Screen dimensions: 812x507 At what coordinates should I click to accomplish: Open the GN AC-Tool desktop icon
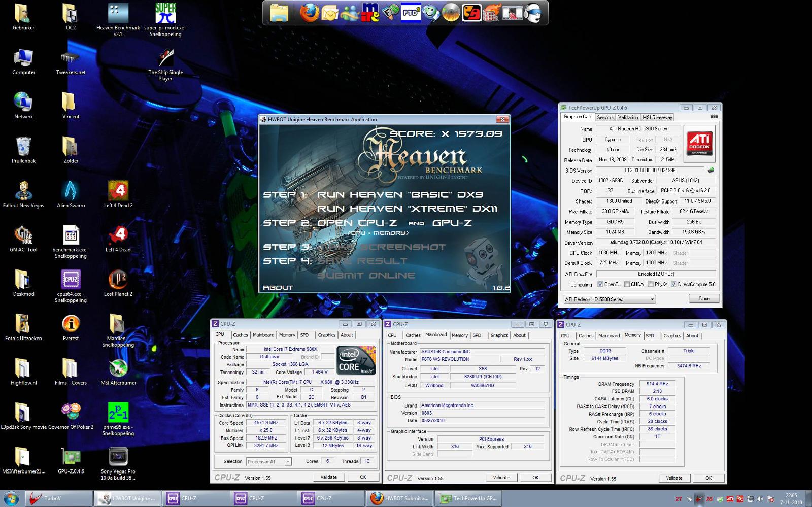[23, 239]
